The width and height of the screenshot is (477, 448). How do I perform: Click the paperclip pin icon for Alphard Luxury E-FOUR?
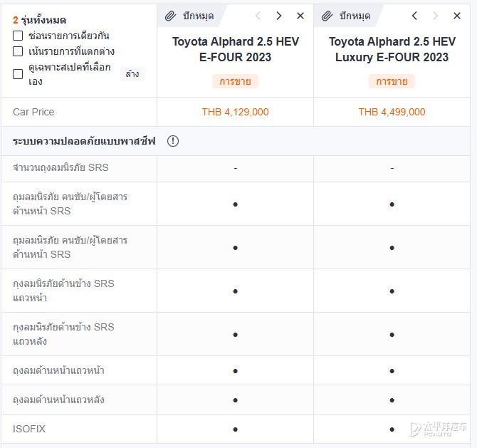tap(327, 16)
